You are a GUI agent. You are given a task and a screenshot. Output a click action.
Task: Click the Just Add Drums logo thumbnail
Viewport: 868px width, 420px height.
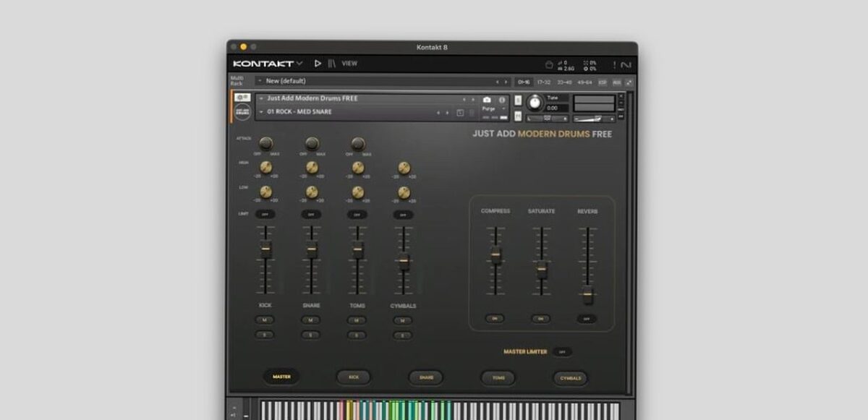coord(241,113)
